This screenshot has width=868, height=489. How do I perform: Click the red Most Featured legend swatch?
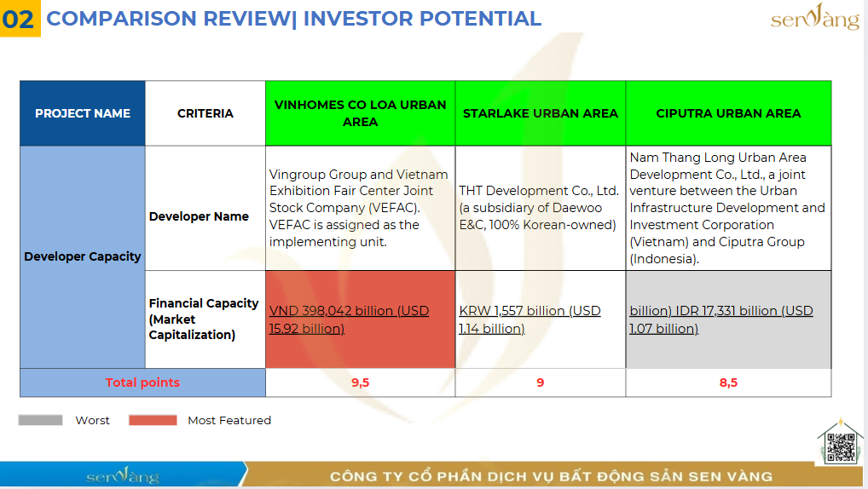click(153, 420)
